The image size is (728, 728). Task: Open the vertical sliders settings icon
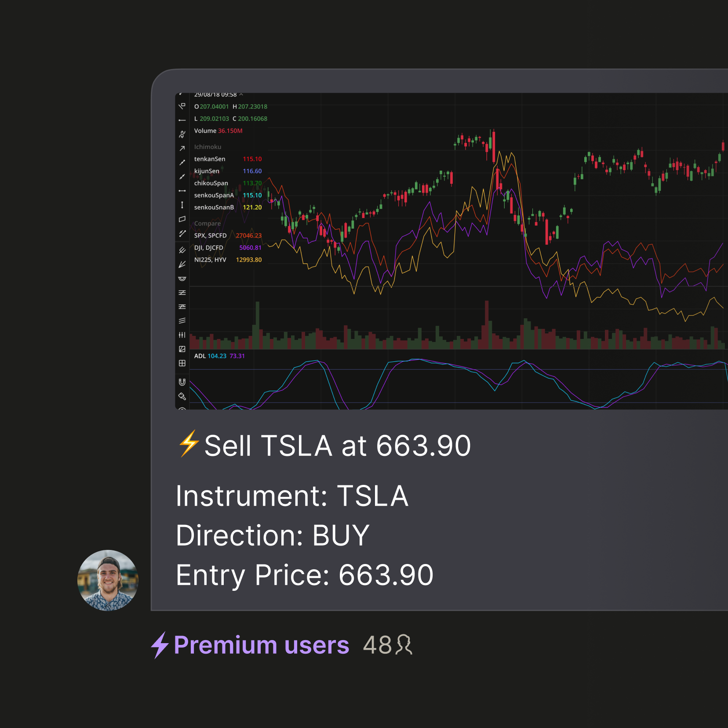(x=182, y=335)
